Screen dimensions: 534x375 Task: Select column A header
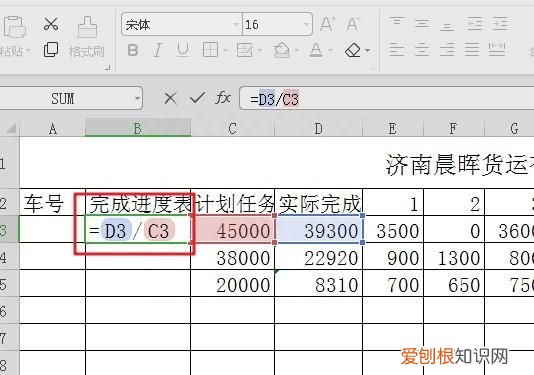click(52, 128)
